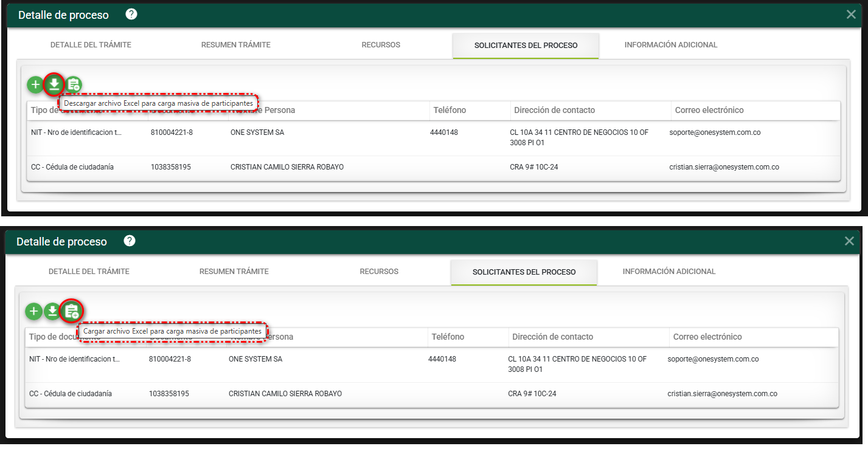868x460 pixels.
Task: Close the top Detalle de proceso dialog
Action: click(851, 15)
